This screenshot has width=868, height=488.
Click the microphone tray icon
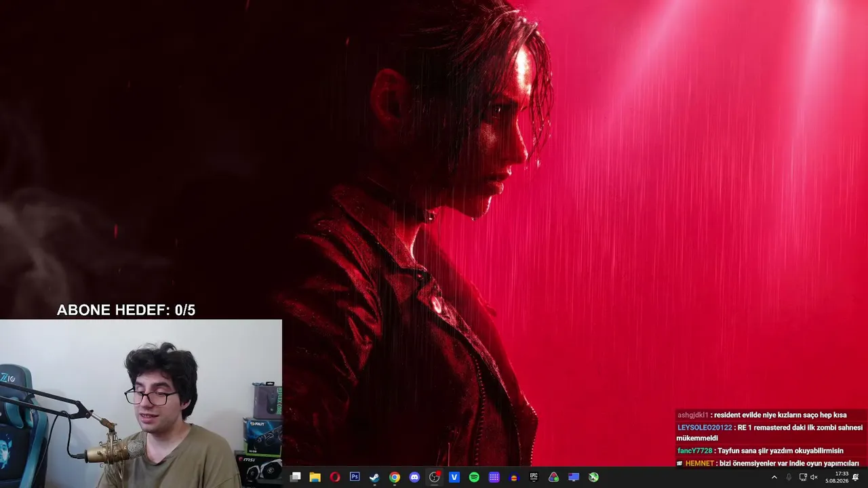(x=789, y=477)
